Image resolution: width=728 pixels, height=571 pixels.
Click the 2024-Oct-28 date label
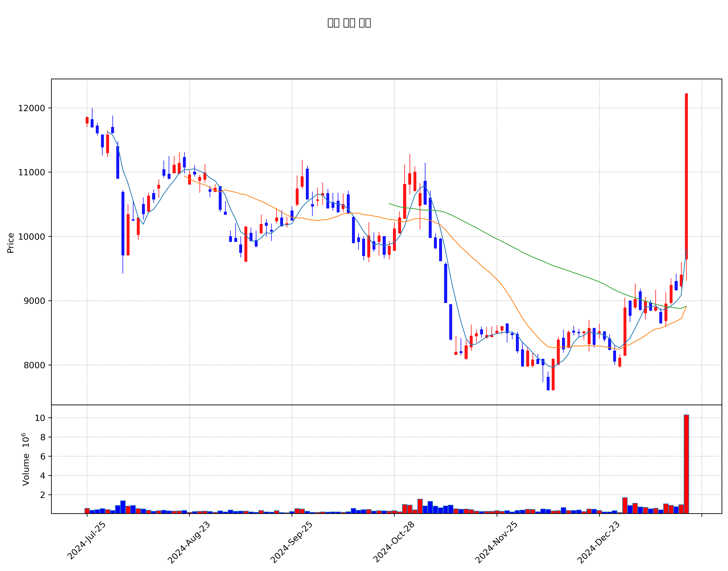(394, 542)
